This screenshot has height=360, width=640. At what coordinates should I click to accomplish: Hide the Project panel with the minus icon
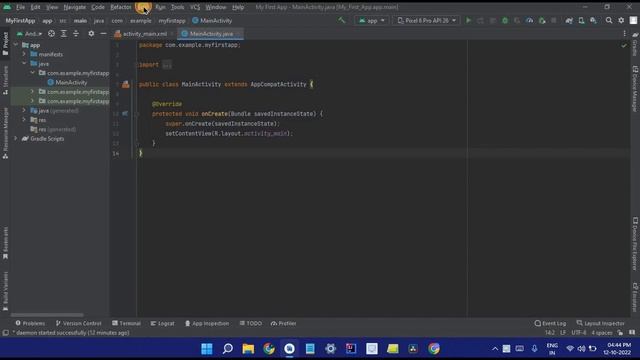tap(103, 34)
